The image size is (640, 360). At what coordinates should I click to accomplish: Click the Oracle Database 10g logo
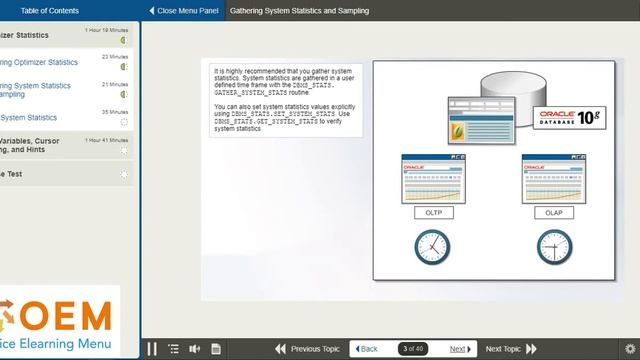click(x=569, y=118)
